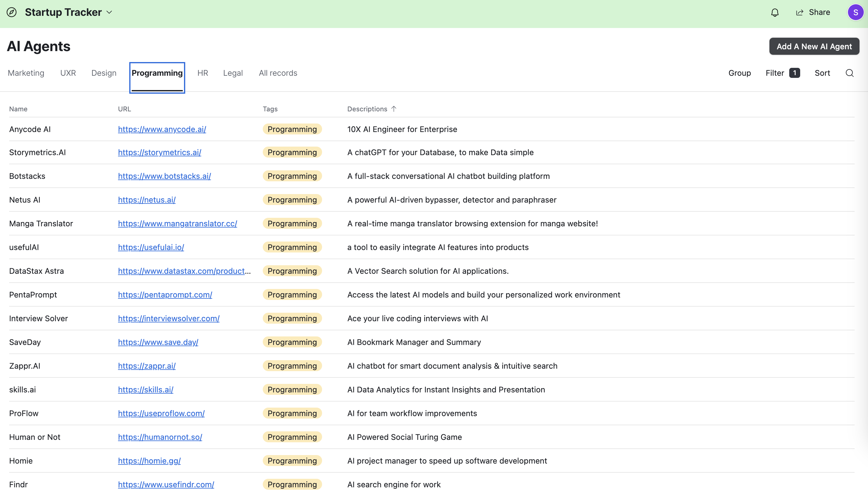The image size is (868, 494).
Task: Open the Sort options
Action: 822,73
